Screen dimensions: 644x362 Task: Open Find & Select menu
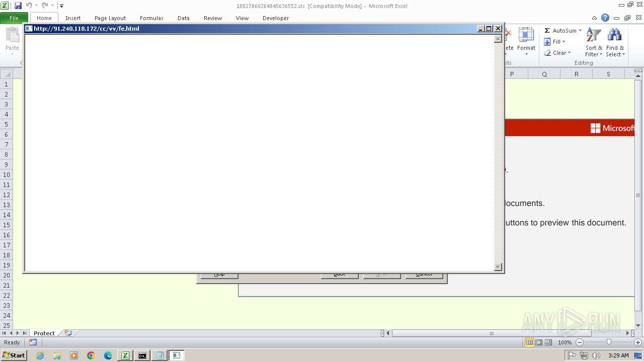(x=615, y=42)
